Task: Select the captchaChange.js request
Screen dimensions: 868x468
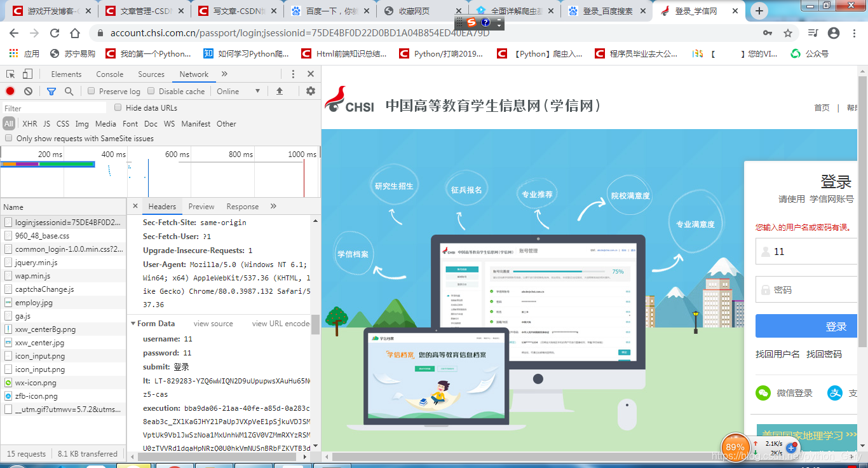Action: pyautogui.click(x=64, y=289)
